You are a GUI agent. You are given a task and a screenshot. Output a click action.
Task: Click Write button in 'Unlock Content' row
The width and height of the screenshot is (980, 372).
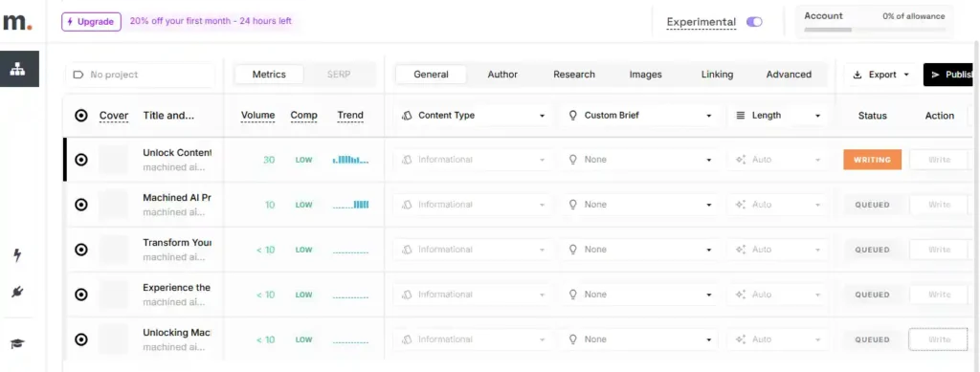pyautogui.click(x=939, y=160)
